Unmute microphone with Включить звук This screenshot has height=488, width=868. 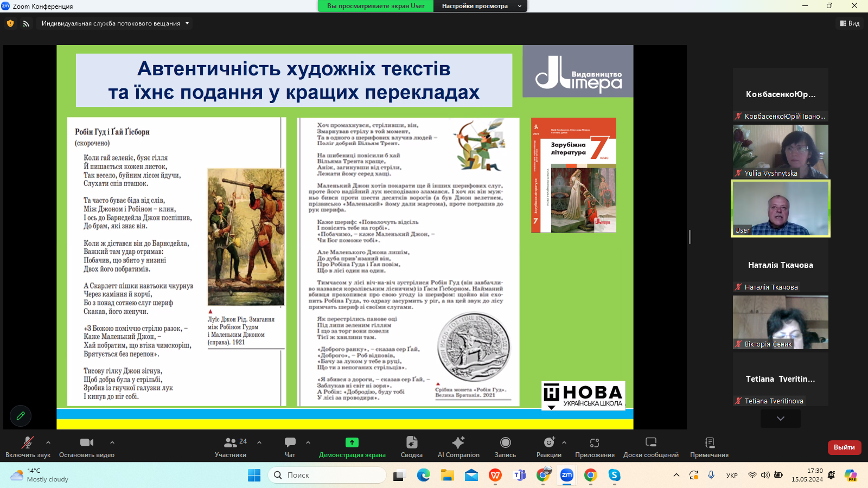click(x=28, y=447)
